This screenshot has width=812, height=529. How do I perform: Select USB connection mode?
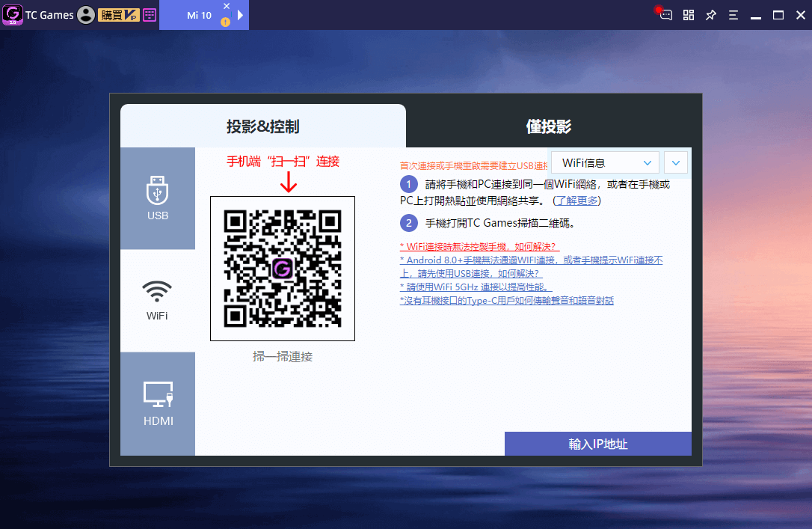tap(158, 198)
